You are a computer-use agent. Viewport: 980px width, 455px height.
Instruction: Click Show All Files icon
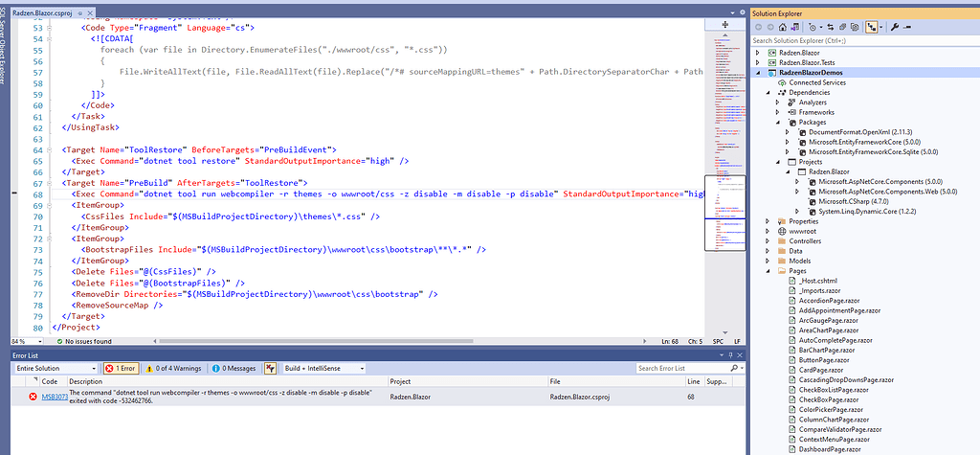coord(855,27)
